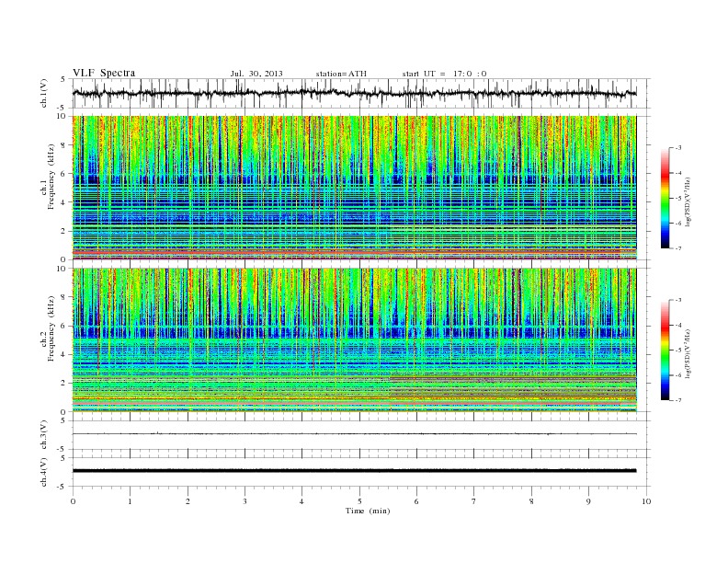Click the "3" tick on the Time axis
Viewport: 728px width, 563px height.
(245, 501)
